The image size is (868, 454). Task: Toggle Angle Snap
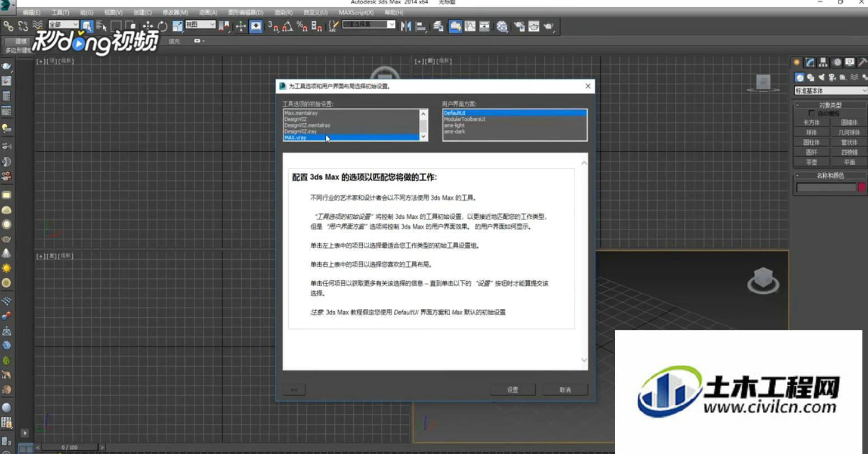287,26
